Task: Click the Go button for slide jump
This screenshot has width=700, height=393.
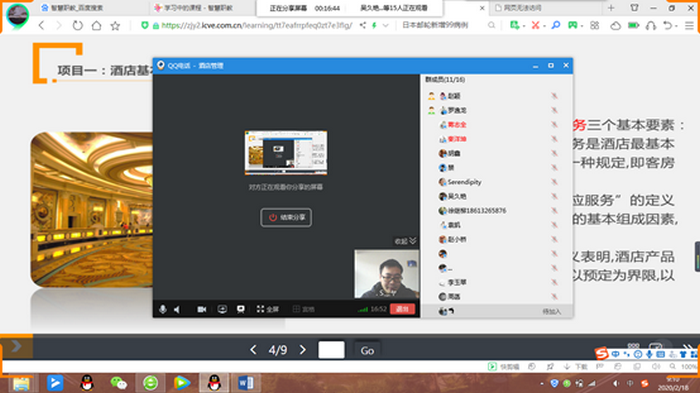Action: click(x=367, y=351)
